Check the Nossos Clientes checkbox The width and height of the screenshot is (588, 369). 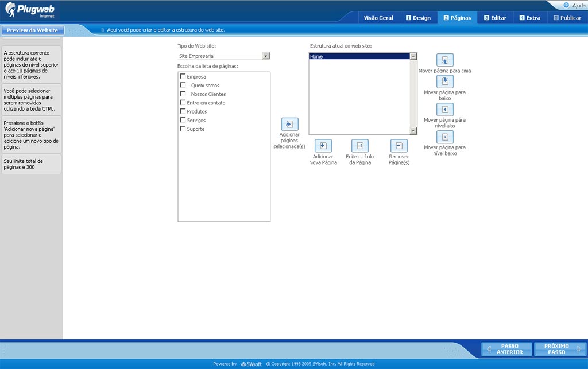(x=183, y=94)
